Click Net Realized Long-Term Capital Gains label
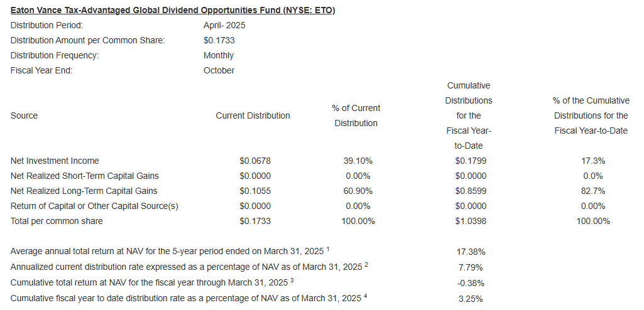 point(84,191)
